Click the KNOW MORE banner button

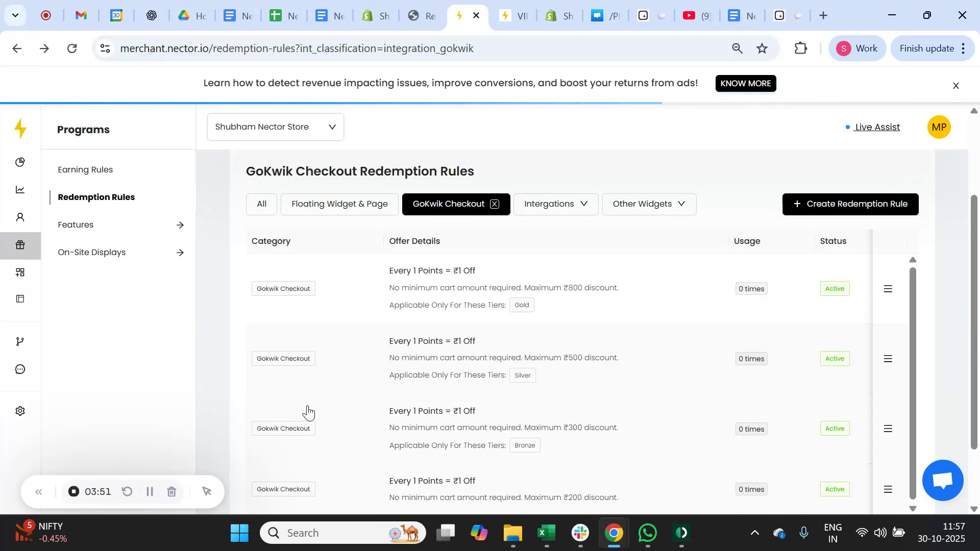746,83
